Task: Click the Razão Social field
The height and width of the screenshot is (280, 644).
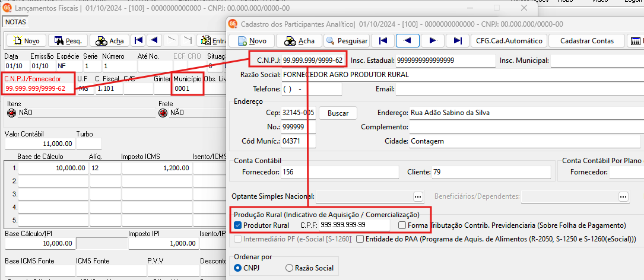Action: [x=462, y=75]
